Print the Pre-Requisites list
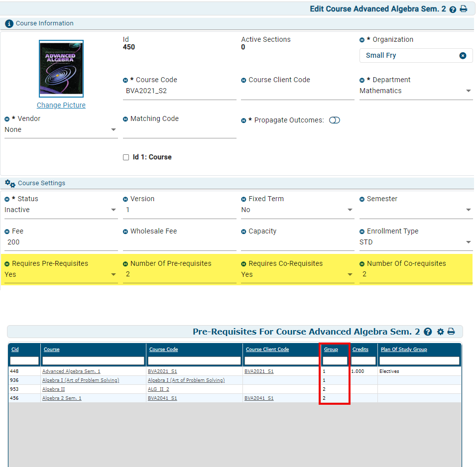Image resolution: width=476 pixels, height=467 pixels. 451,332
